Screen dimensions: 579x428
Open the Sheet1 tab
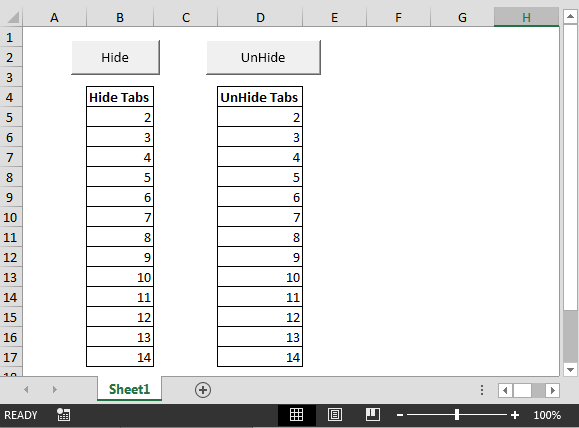click(x=129, y=389)
